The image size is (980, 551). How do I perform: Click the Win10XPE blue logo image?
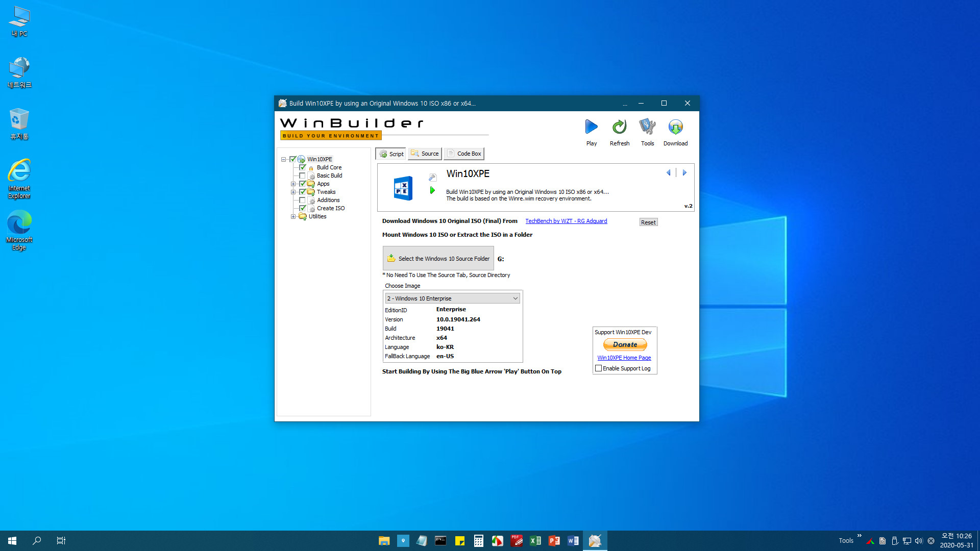pos(403,188)
